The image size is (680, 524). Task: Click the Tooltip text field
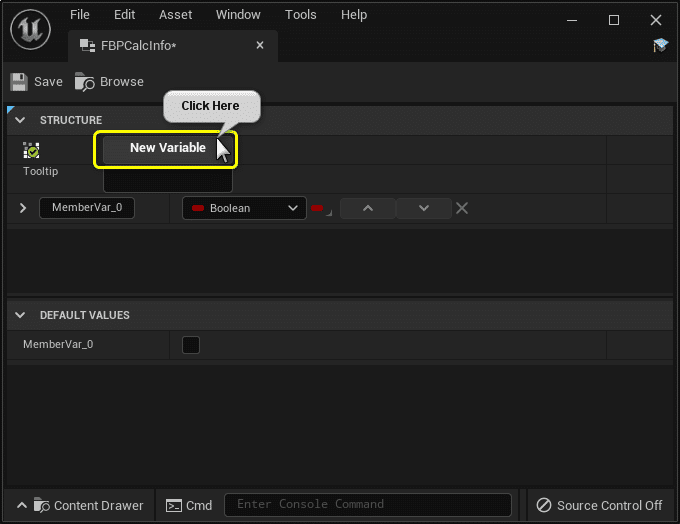(x=168, y=179)
